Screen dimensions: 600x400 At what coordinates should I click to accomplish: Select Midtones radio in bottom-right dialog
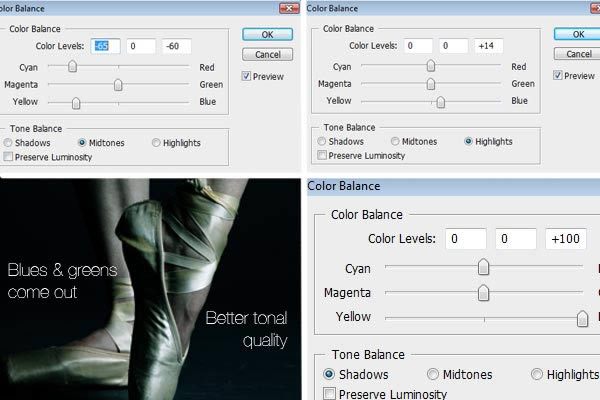pyautogui.click(x=433, y=374)
